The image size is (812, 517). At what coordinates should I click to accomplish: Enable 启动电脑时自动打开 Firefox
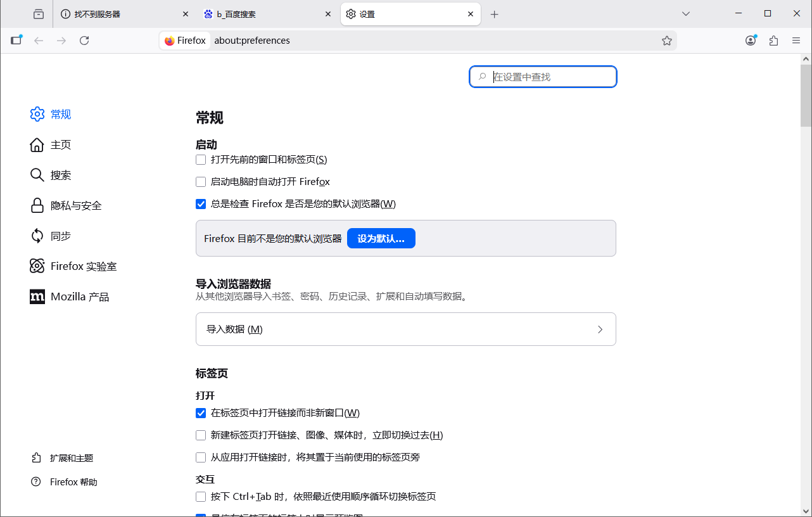coord(201,182)
